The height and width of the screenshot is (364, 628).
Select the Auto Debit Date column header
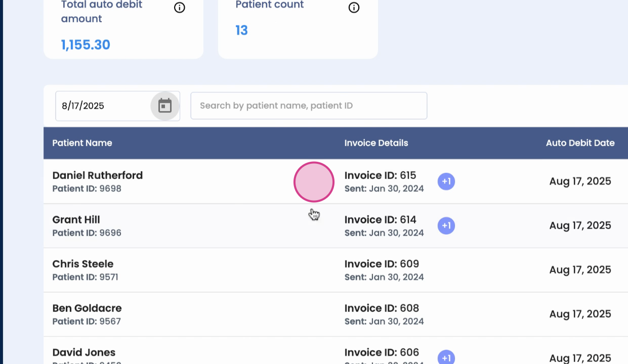tap(580, 143)
